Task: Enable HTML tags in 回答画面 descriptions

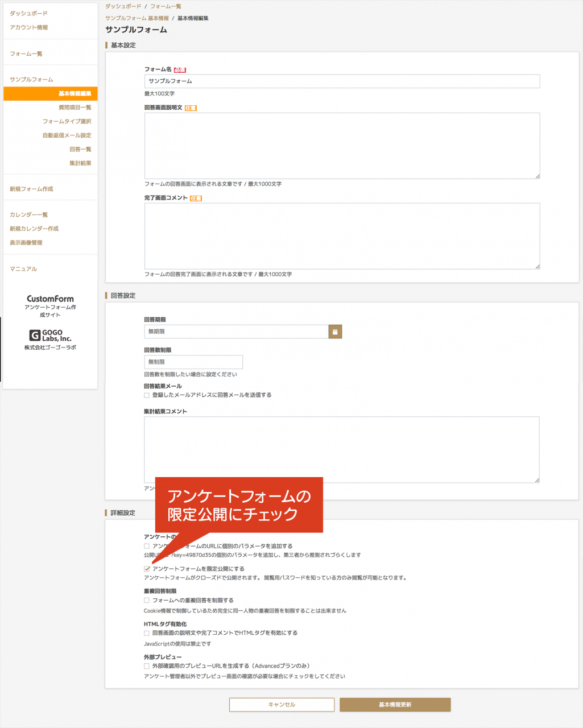Action: pyautogui.click(x=147, y=632)
